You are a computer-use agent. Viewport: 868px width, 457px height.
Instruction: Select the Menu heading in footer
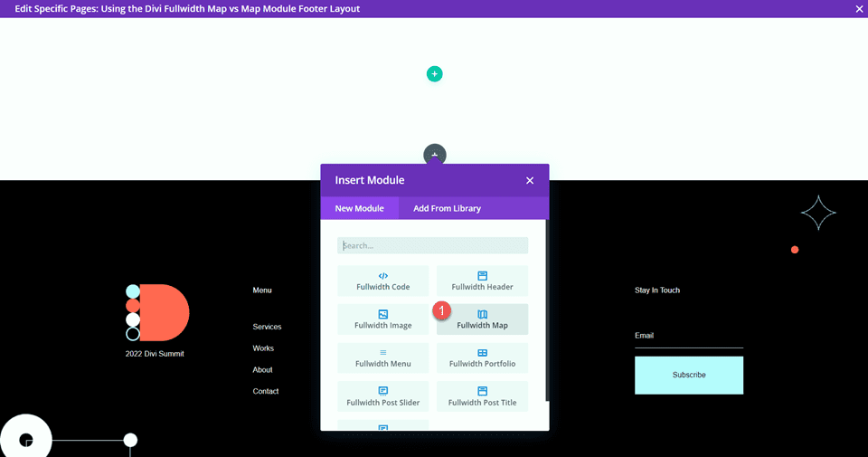262,290
